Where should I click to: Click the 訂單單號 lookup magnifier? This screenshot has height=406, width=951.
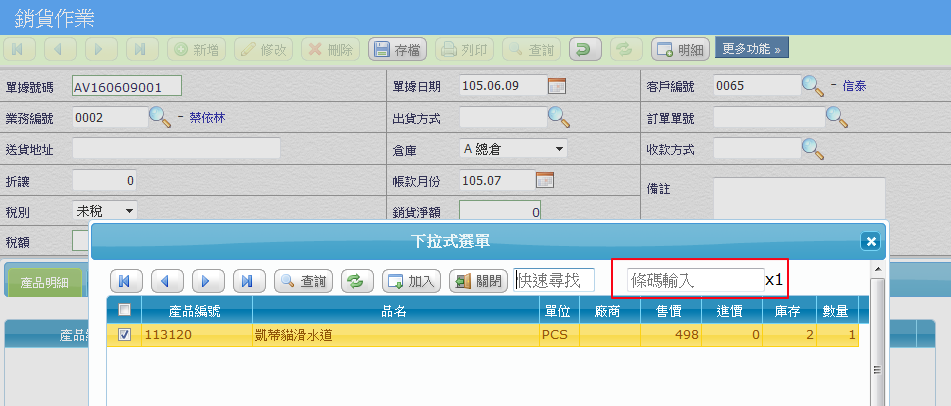836,117
